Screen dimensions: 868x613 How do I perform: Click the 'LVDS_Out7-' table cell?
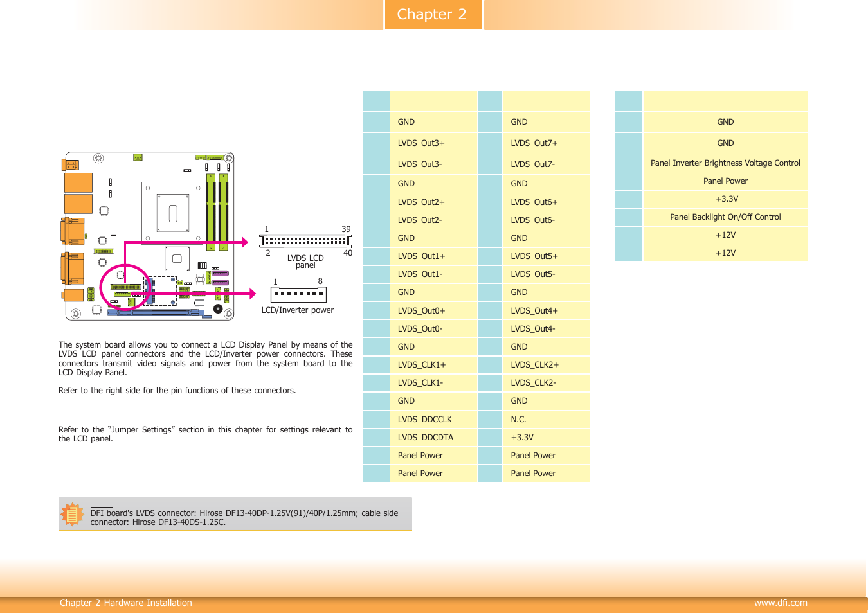tap(547, 164)
